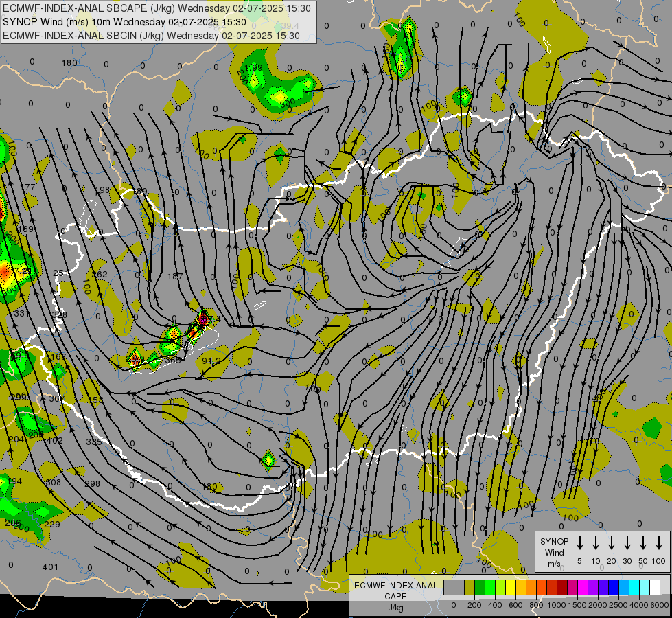The image size is (672, 618).
Task: Click the 1500 tick label on CAPE scale
Action: click(x=577, y=605)
